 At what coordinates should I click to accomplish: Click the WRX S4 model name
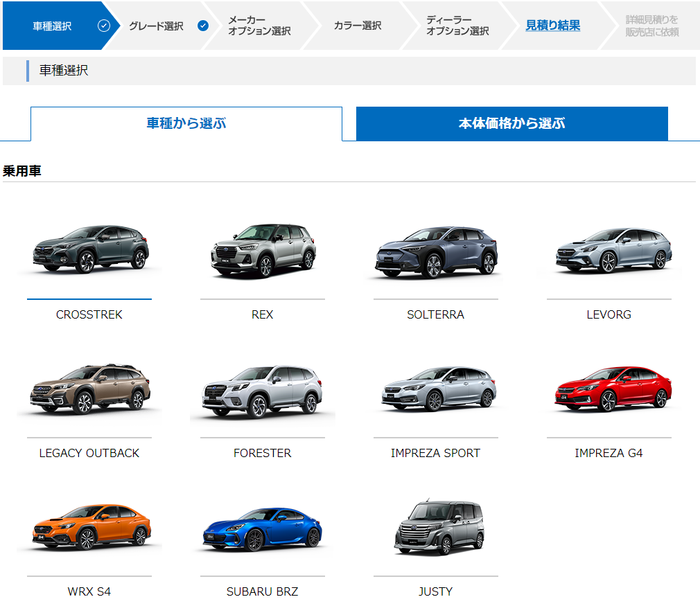[x=89, y=592]
